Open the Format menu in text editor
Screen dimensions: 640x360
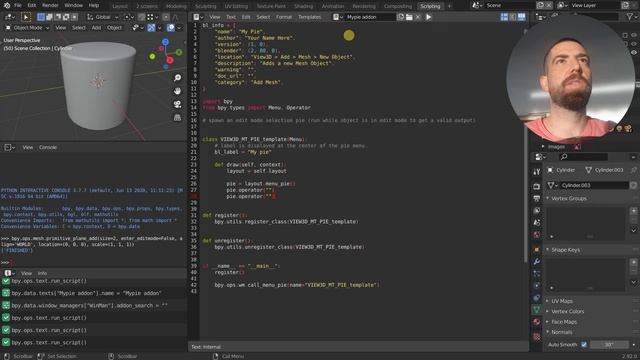tap(284, 17)
